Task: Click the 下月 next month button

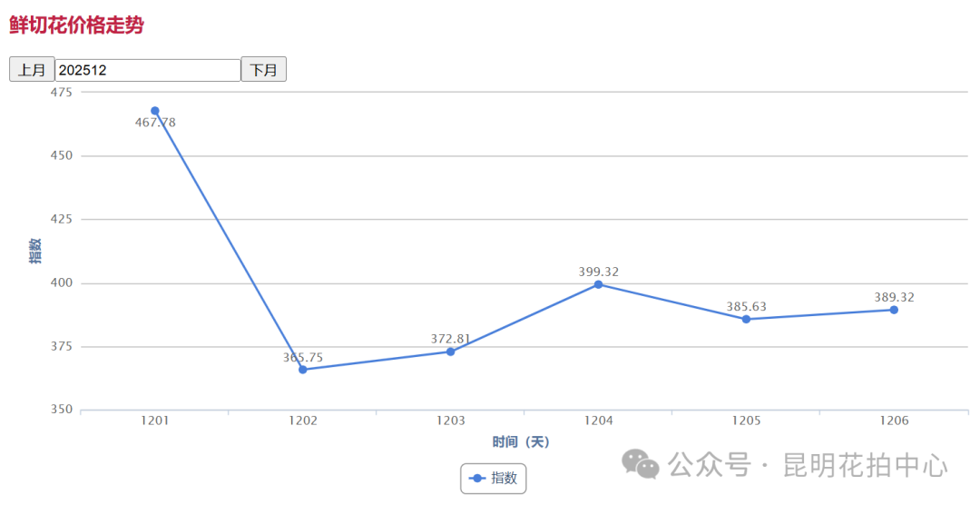Action: [x=263, y=70]
